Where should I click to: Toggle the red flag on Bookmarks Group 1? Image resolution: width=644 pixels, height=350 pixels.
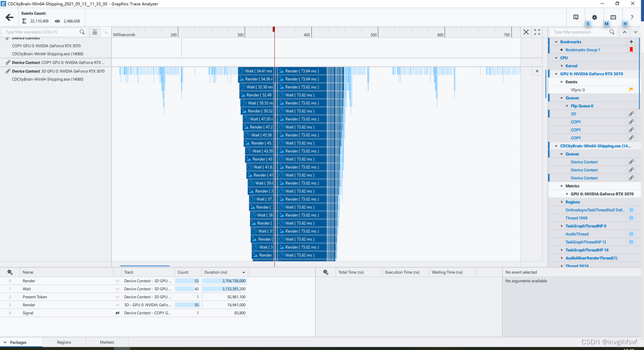coord(632,50)
